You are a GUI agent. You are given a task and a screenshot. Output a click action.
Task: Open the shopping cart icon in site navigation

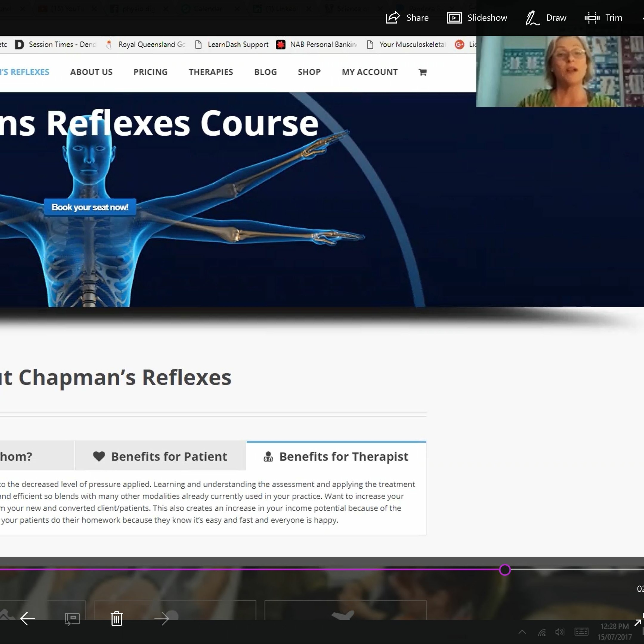click(x=423, y=72)
